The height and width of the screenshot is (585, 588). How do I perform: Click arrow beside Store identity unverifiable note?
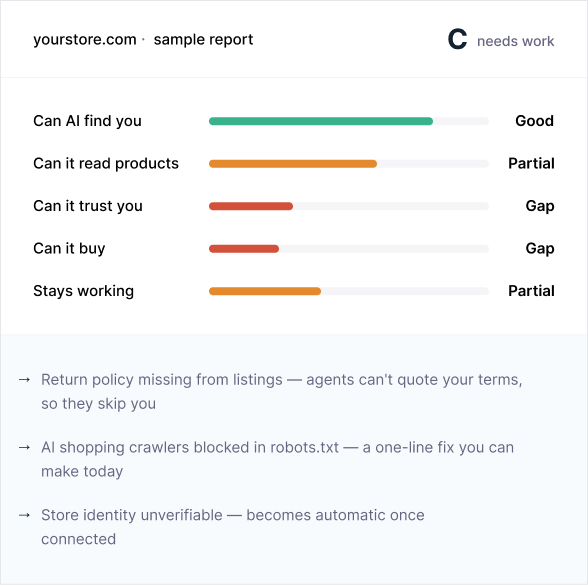[x=24, y=515]
